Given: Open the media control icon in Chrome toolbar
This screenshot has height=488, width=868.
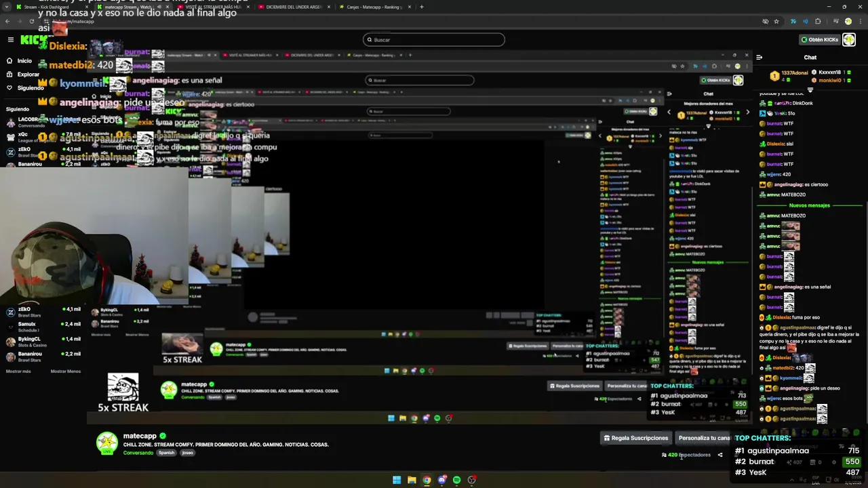Looking at the screenshot, I should click(835, 21).
